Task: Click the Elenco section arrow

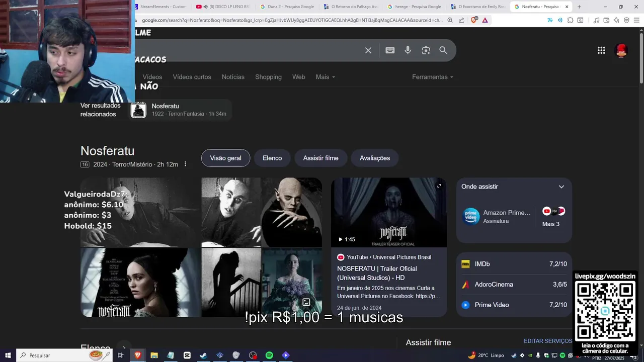Action: (124, 347)
